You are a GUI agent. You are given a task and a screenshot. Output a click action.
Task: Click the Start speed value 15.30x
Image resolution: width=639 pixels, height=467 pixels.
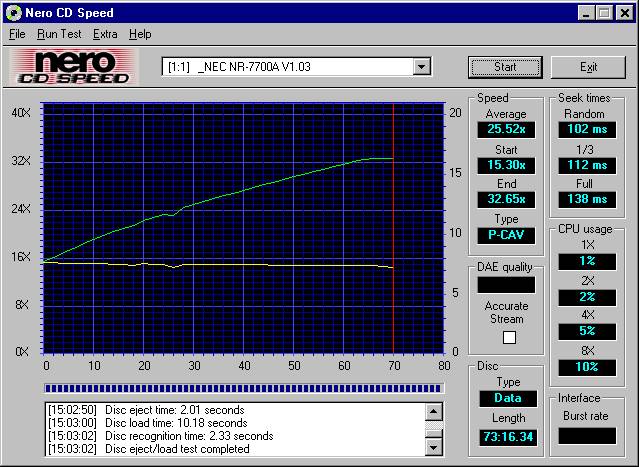[506, 165]
